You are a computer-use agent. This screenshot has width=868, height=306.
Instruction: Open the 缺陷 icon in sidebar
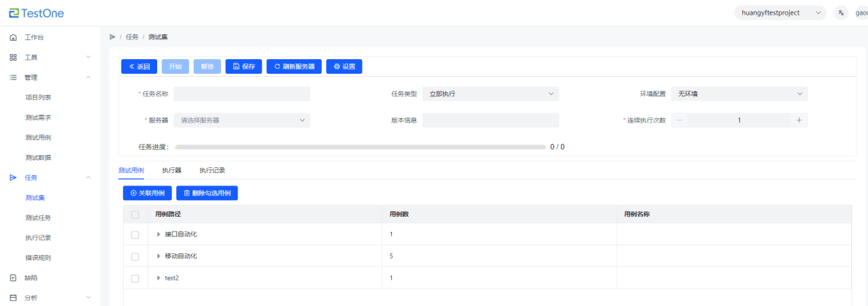[13, 278]
